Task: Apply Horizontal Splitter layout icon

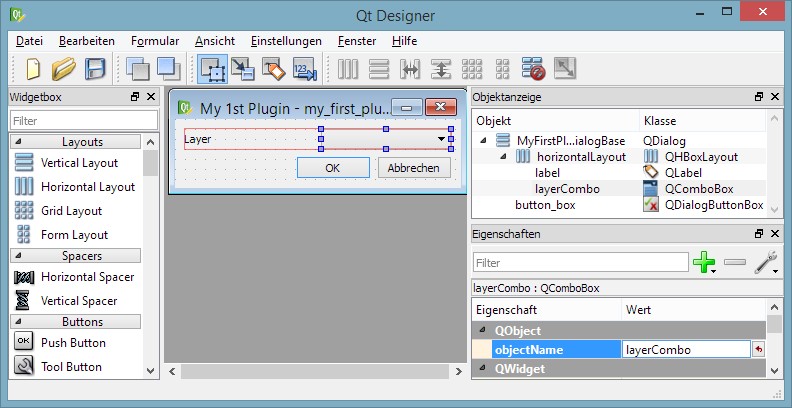Action: [x=410, y=69]
